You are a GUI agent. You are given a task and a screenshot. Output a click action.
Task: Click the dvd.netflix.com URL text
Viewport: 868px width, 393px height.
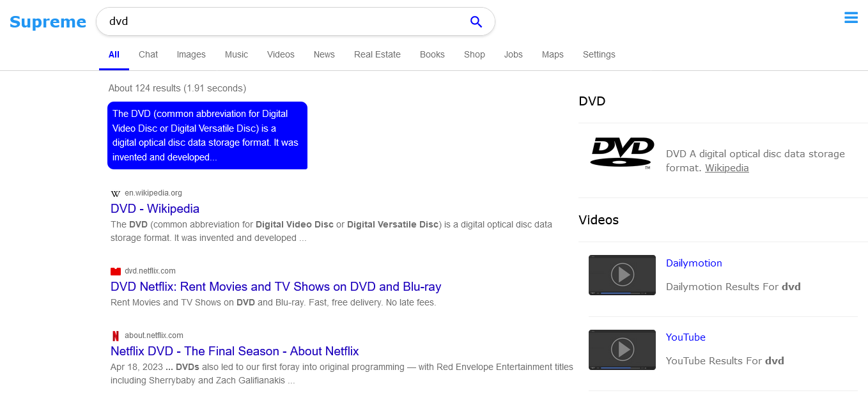[x=150, y=271]
